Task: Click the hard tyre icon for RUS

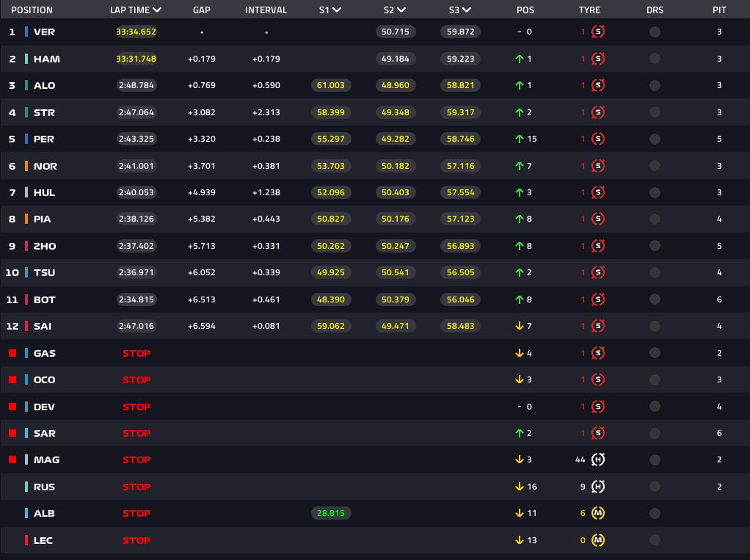Action: (x=598, y=487)
